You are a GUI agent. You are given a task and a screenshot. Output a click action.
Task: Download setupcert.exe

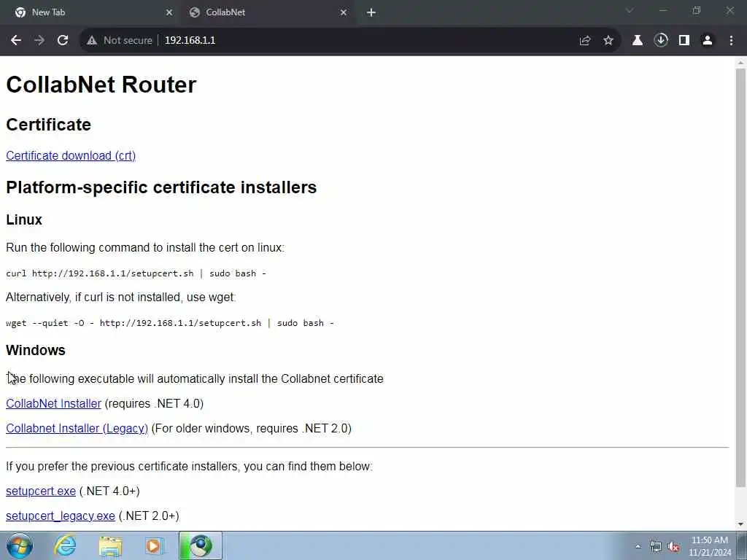tap(41, 491)
